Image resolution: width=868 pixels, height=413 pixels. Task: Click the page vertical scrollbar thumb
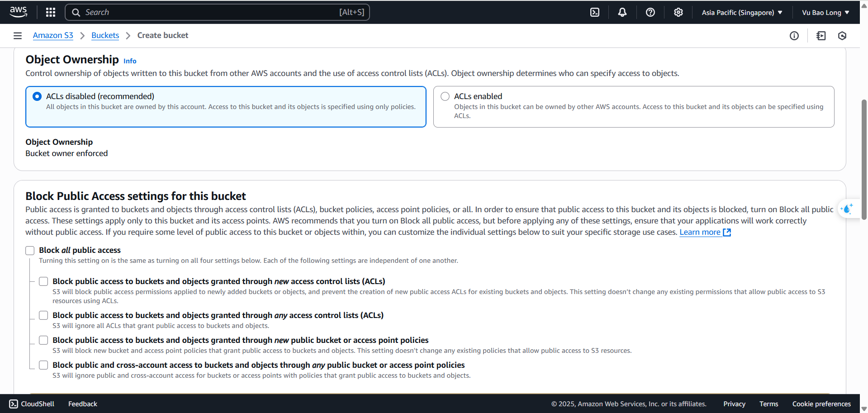(x=864, y=159)
